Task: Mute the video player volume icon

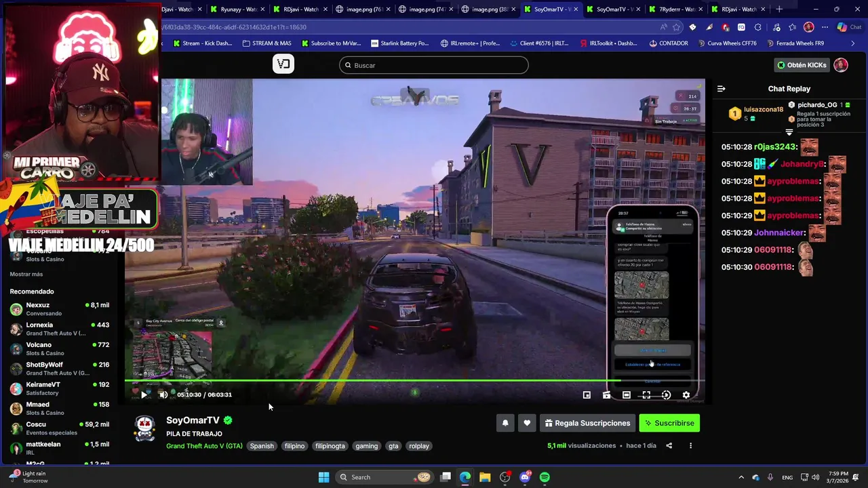Action: (x=163, y=394)
